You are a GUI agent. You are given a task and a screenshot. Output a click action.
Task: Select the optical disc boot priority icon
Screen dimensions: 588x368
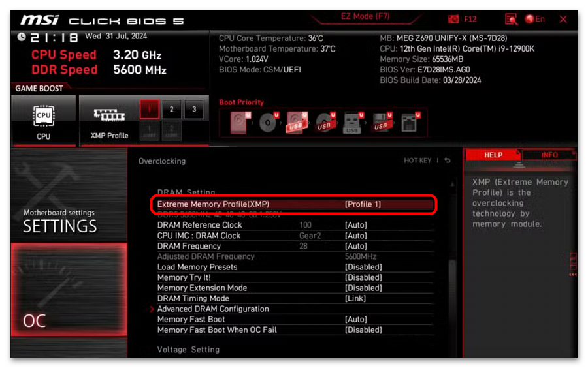(x=268, y=123)
